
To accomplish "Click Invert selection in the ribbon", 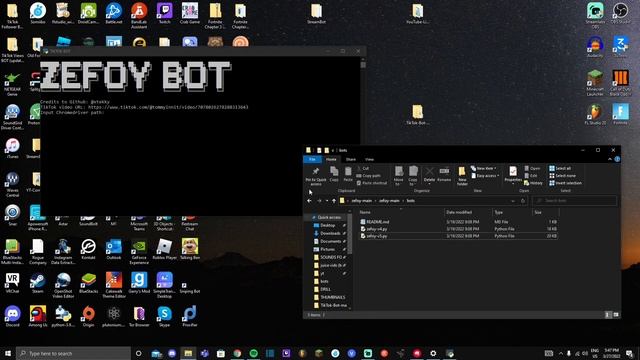I will 565,183.
